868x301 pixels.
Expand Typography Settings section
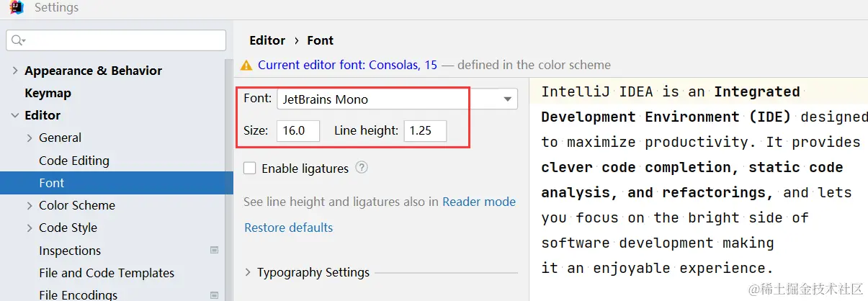[248, 272]
